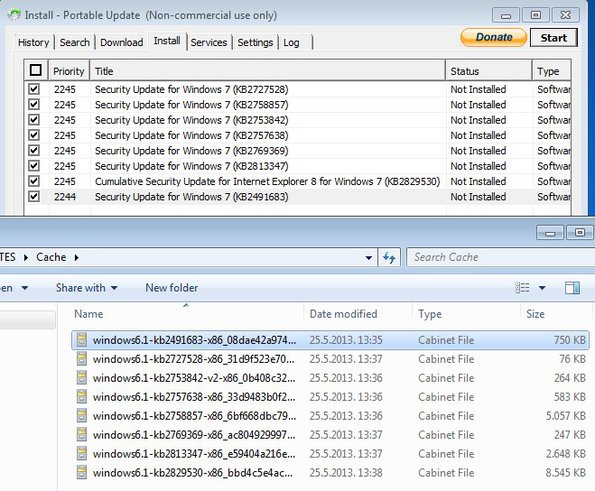
Task: Show the preview pane in Explorer
Action: pyautogui.click(x=572, y=288)
